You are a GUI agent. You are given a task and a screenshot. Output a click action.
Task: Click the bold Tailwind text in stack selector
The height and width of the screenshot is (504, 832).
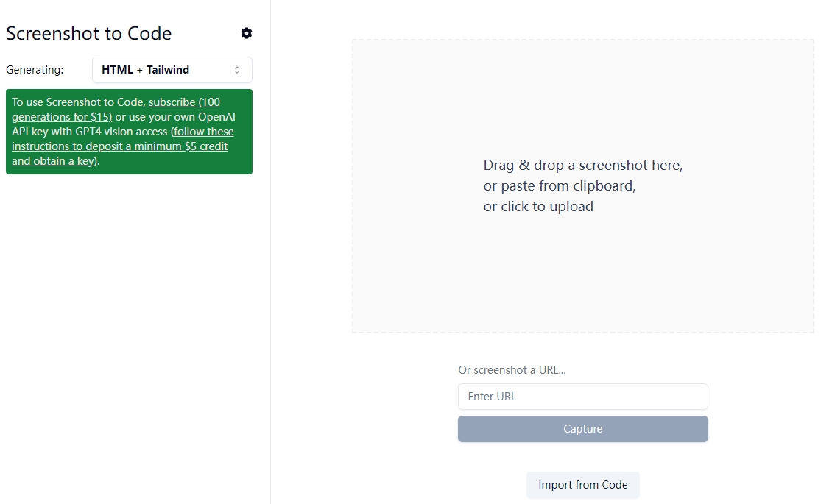168,70
